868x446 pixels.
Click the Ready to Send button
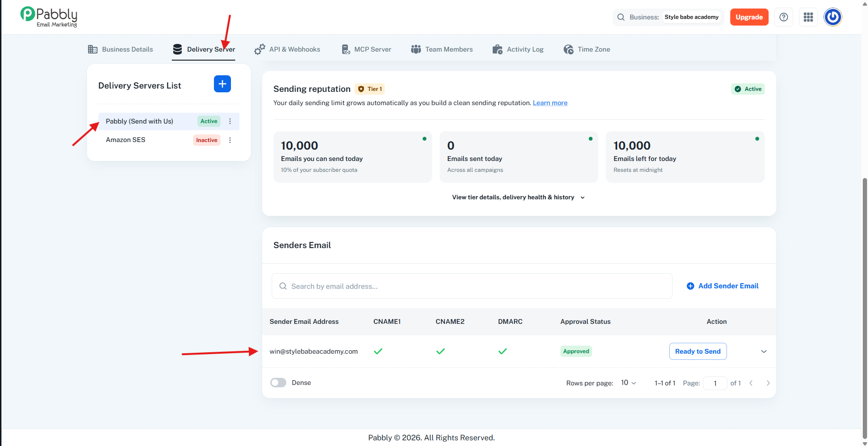(x=698, y=351)
